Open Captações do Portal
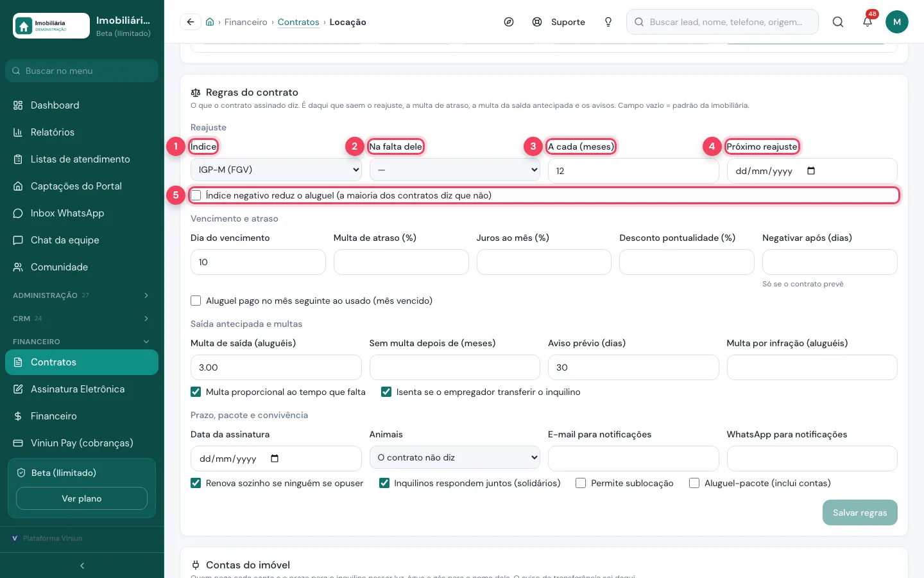924x578 pixels. 82,186
